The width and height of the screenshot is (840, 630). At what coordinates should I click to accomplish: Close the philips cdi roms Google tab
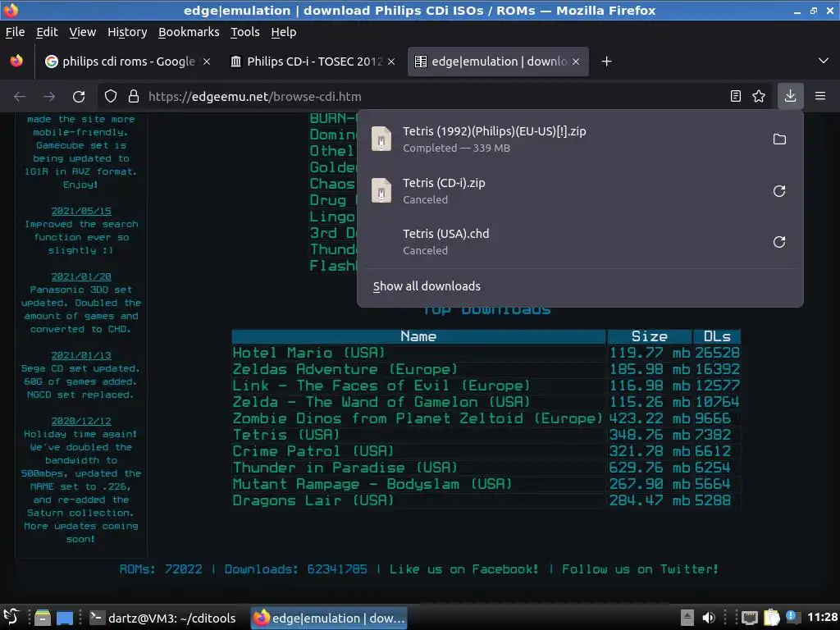207,62
